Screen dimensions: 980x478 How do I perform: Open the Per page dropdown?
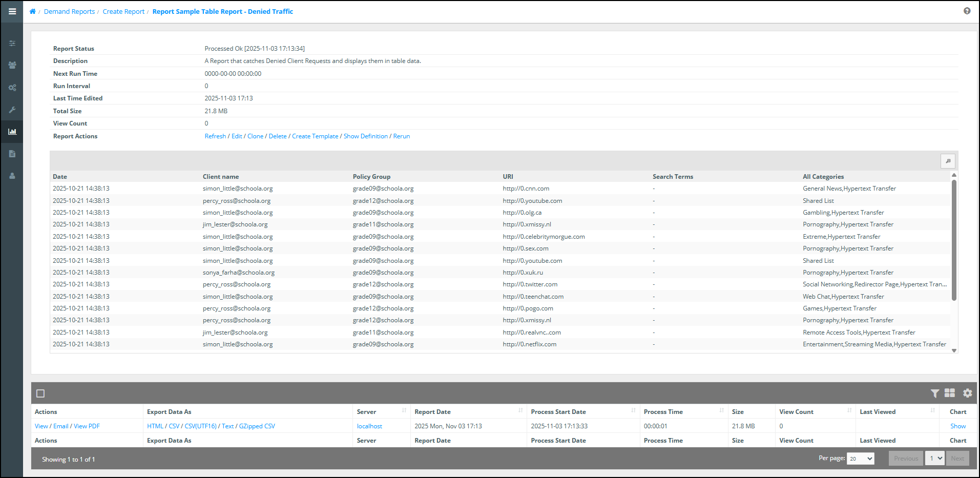pyautogui.click(x=860, y=459)
